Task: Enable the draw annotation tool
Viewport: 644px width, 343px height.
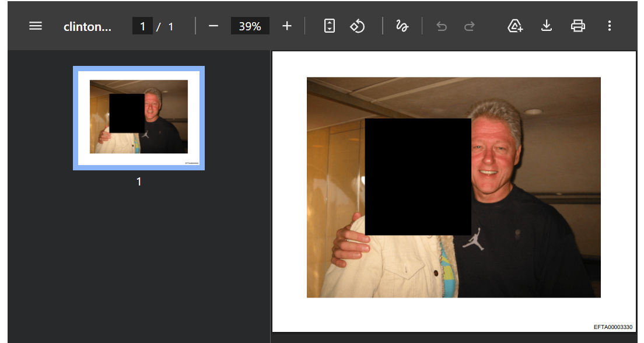Action: 402,26
